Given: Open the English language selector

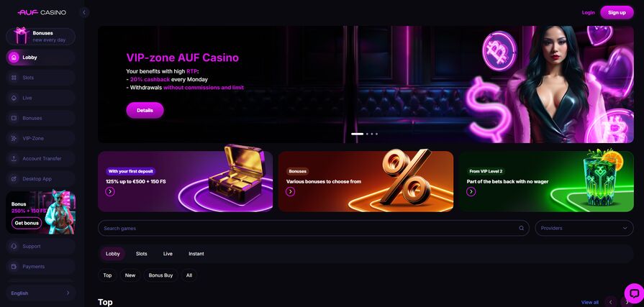Looking at the screenshot, I should [41, 293].
